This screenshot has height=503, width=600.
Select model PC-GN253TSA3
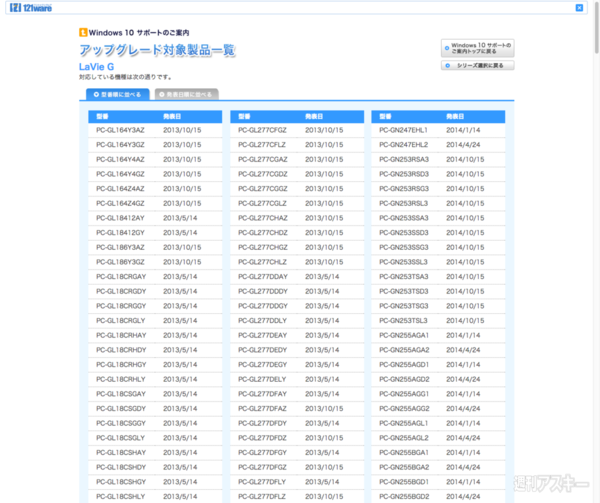(404, 277)
